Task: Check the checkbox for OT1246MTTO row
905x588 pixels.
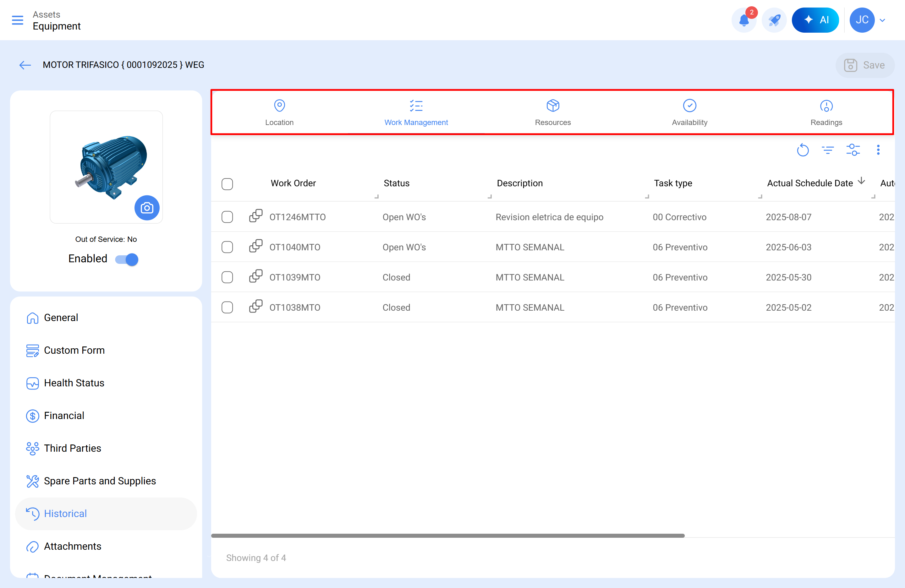Action: coord(227,217)
